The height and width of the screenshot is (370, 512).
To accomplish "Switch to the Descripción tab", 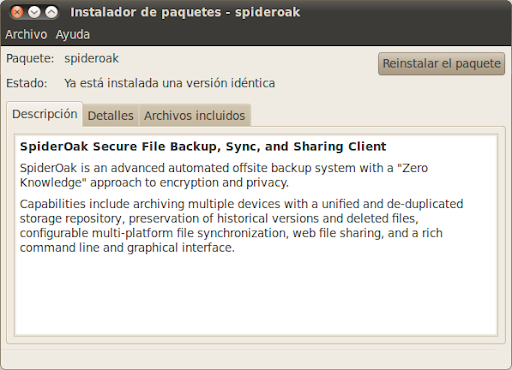I will (45, 114).
